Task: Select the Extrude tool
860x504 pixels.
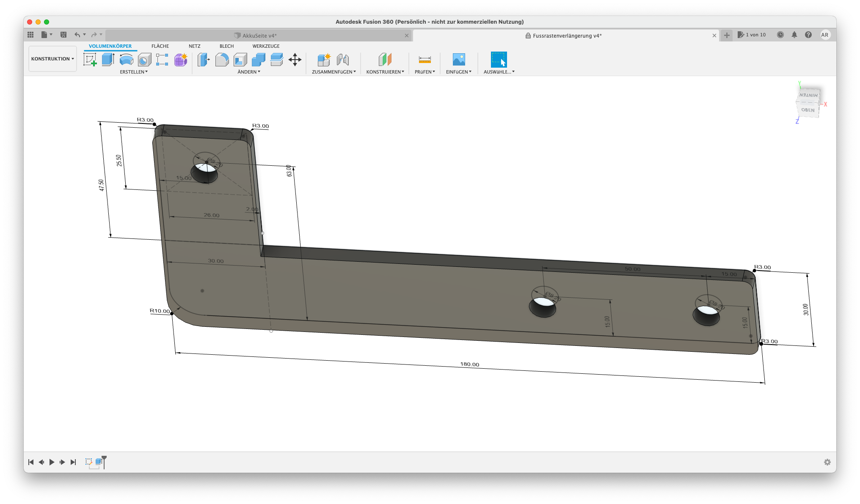Action: [x=108, y=60]
